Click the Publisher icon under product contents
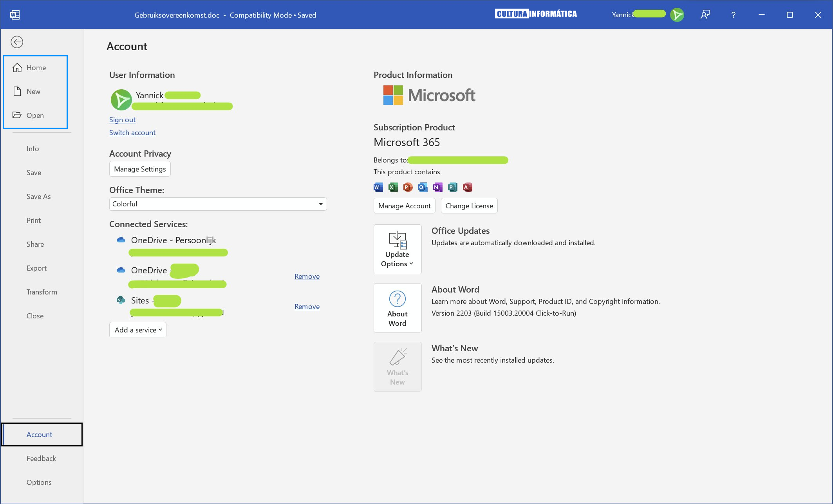The image size is (833, 504). tap(452, 187)
